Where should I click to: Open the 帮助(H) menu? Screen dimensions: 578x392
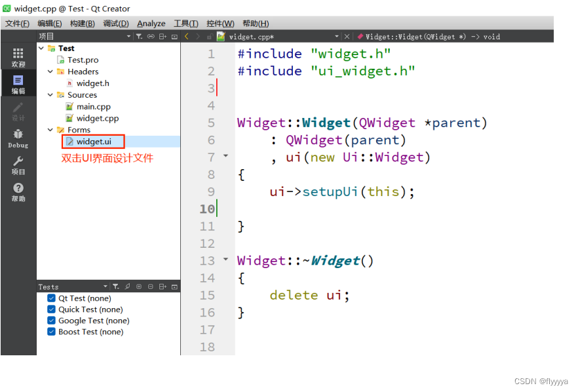256,24
